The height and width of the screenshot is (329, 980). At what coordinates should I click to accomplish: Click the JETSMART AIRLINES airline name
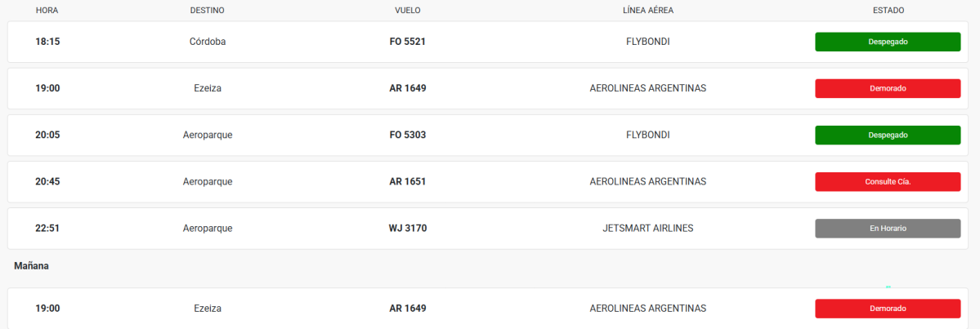[647, 228]
